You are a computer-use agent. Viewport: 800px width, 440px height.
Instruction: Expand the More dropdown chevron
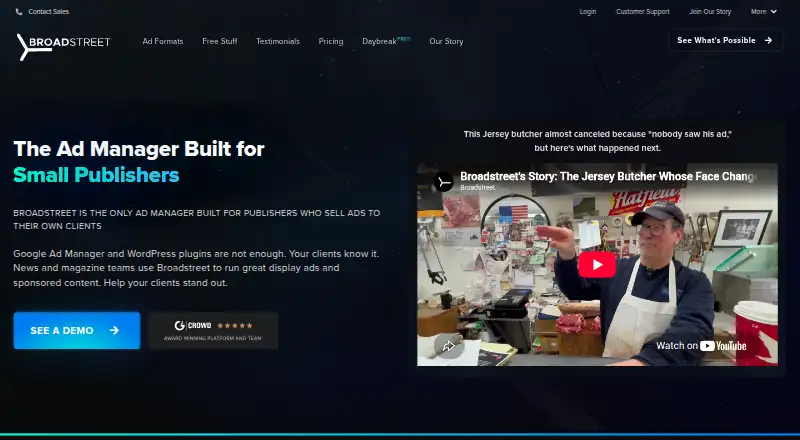(774, 12)
